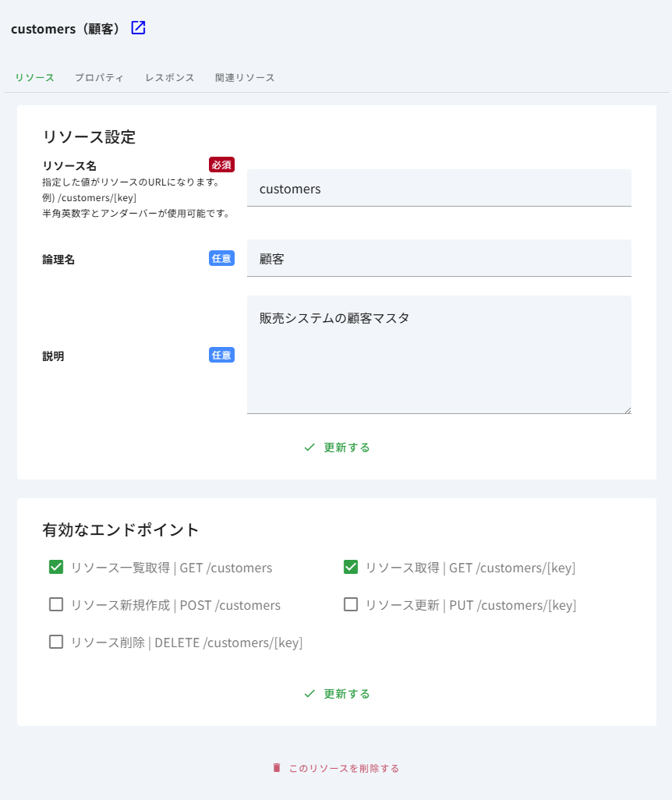Viewport: 672px width, 800px height.
Task: Open customers resource via external link icon
Action: click(x=138, y=27)
